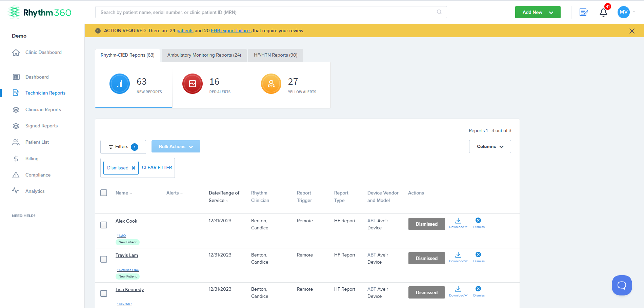Click the Analytics pulse icon

tap(16, 191)
